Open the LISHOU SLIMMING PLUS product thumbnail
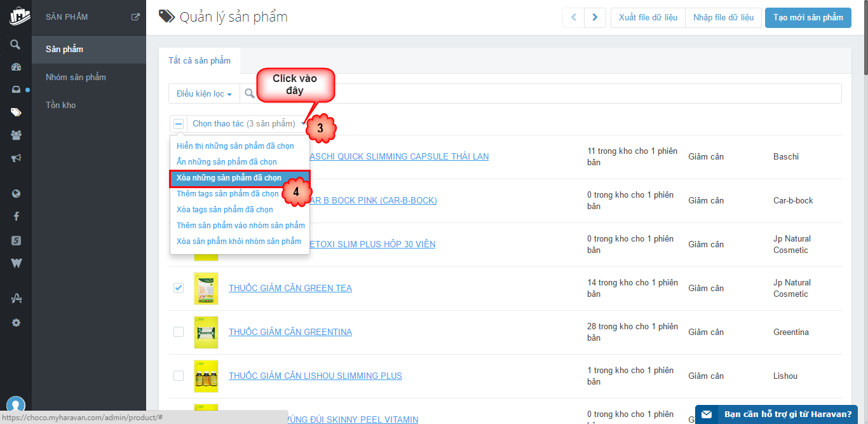The width and height of the screenshot is (868, 424). coord(206,376)
